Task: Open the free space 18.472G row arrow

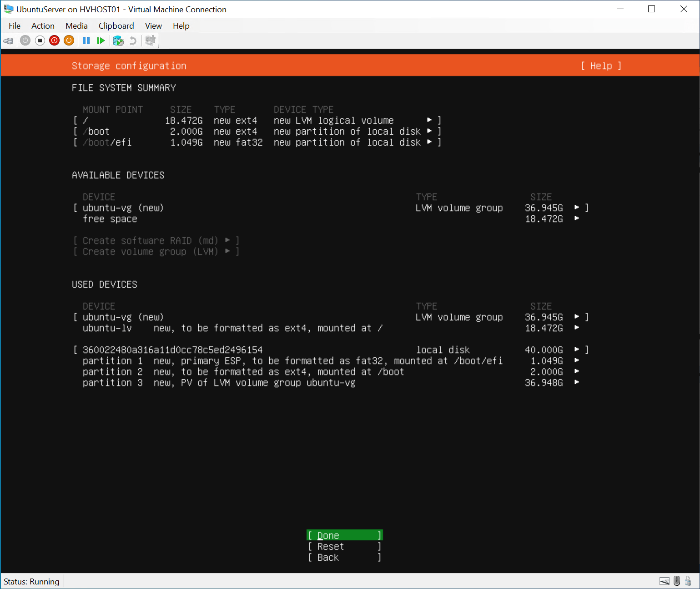Action: click(577, 218)
